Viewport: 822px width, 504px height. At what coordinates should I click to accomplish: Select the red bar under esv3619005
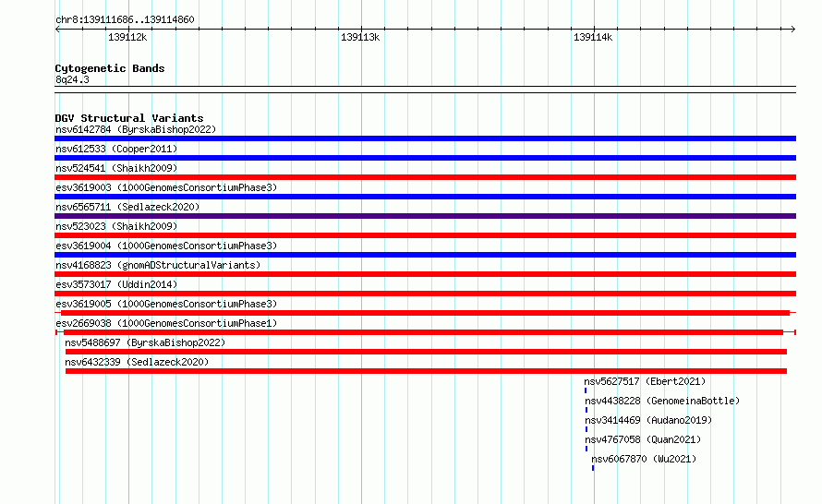coord(425,313)
